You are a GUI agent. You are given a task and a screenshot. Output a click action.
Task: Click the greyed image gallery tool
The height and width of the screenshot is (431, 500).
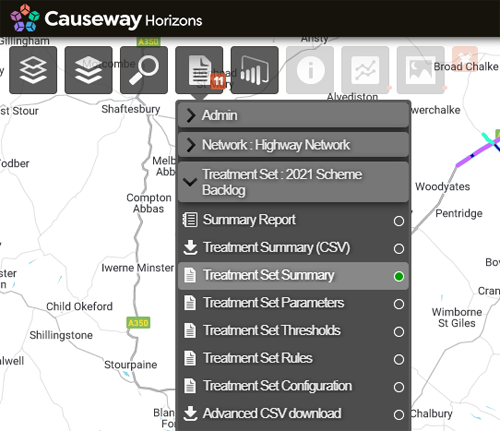click(x=420, y=70)
